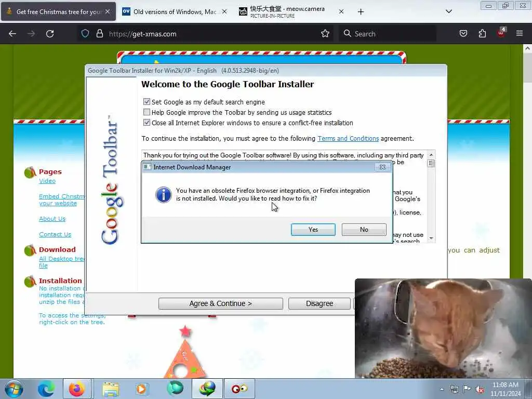The image size is (532, 399).
Task: Close the Get free Christmas tree tab
Action: coord(108,11)
